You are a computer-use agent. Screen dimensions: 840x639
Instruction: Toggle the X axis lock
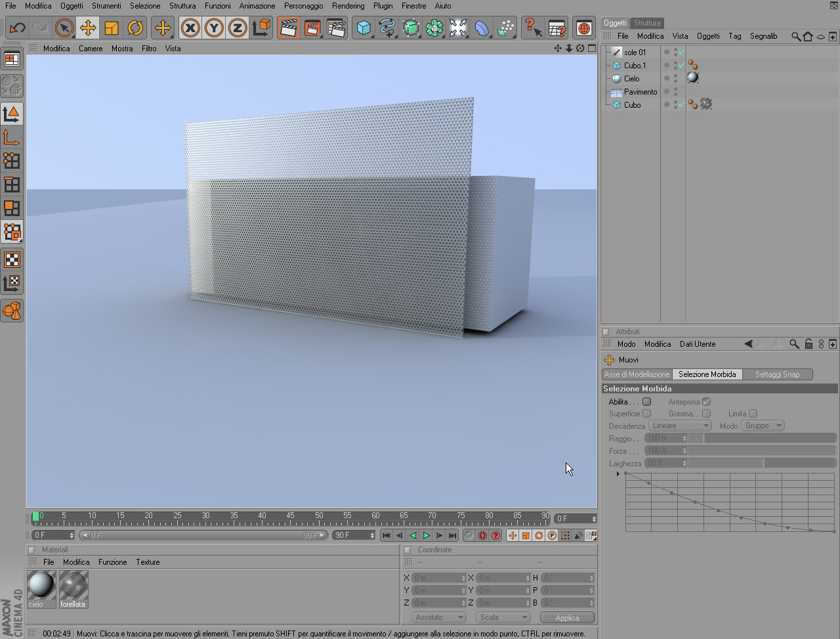(x=190, y=28)
